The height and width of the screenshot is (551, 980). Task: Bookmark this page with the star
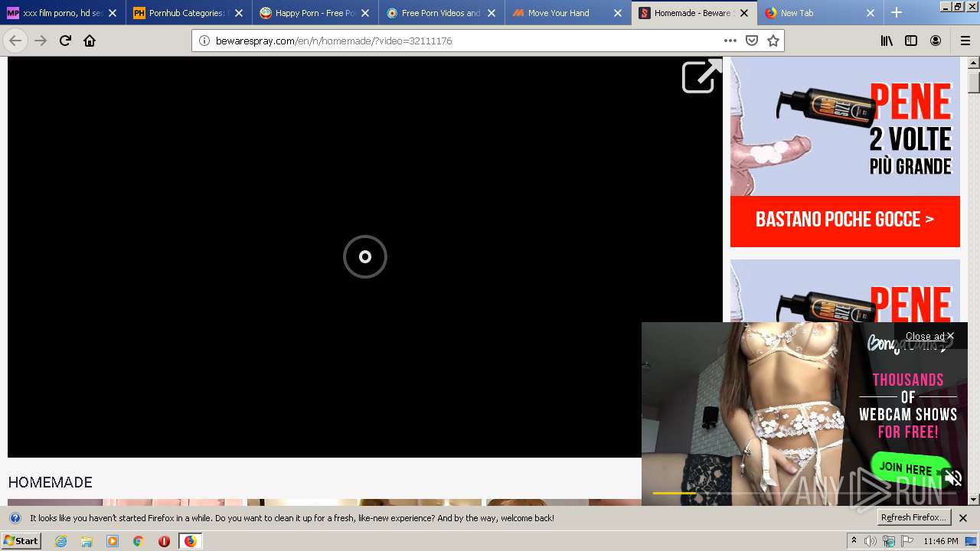773,41
